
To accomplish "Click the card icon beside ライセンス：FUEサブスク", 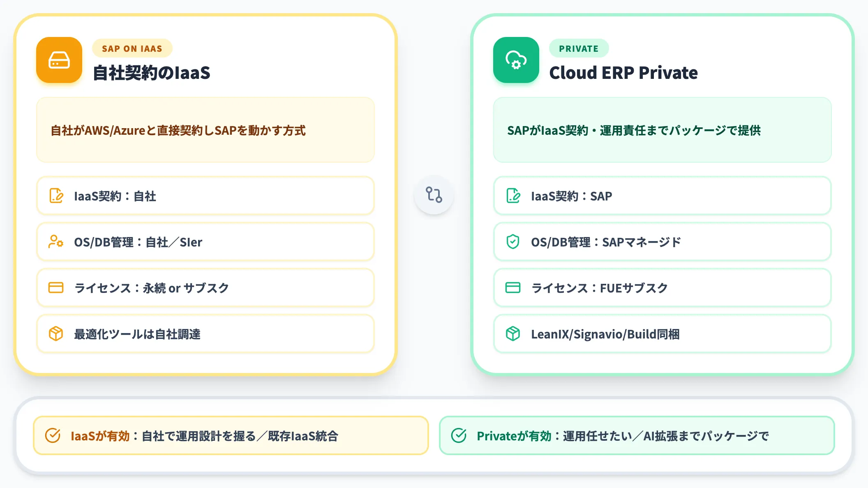I will [513, 288].
